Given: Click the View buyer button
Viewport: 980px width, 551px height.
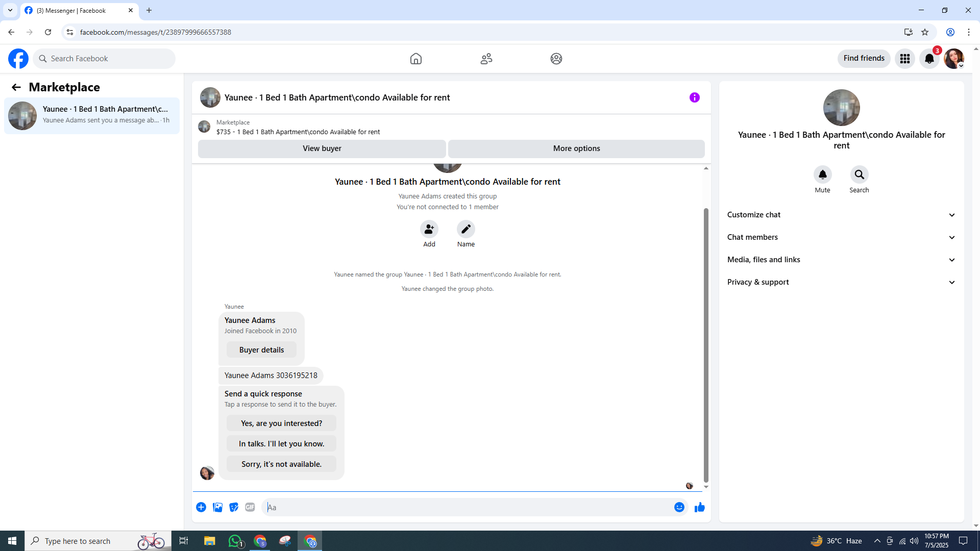Looking at the screenshot, I should [x=322, y=148].
